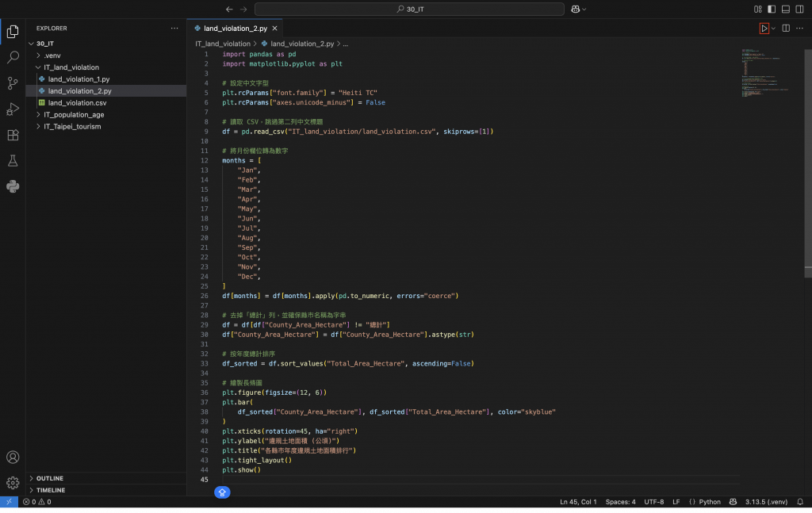Run the Python file with play button
The height and width of the screenshot is (513, 812).
click(x=764, y=29)
